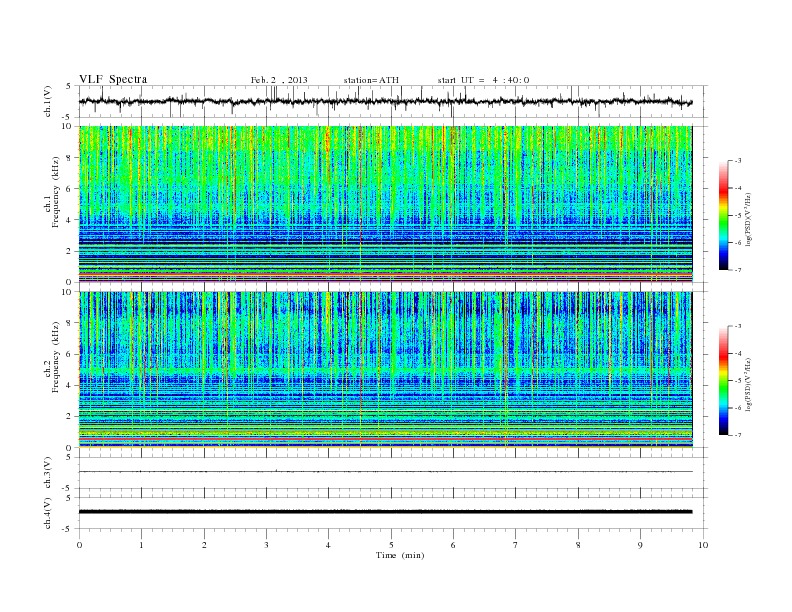Click the 'station=ATH' header text

click(x=371, y=80)
